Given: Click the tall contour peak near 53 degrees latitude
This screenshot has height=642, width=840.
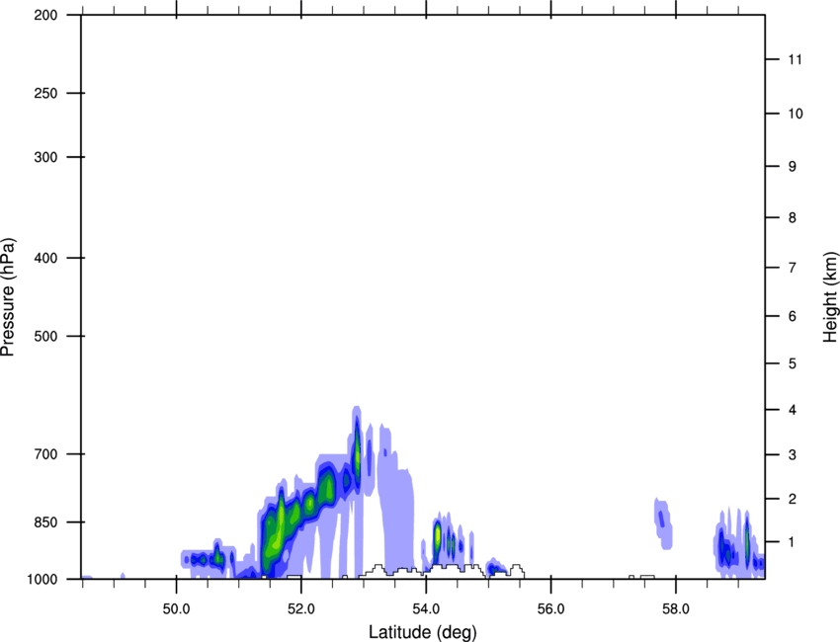Looking at the screenshot, I should point(357,452).
